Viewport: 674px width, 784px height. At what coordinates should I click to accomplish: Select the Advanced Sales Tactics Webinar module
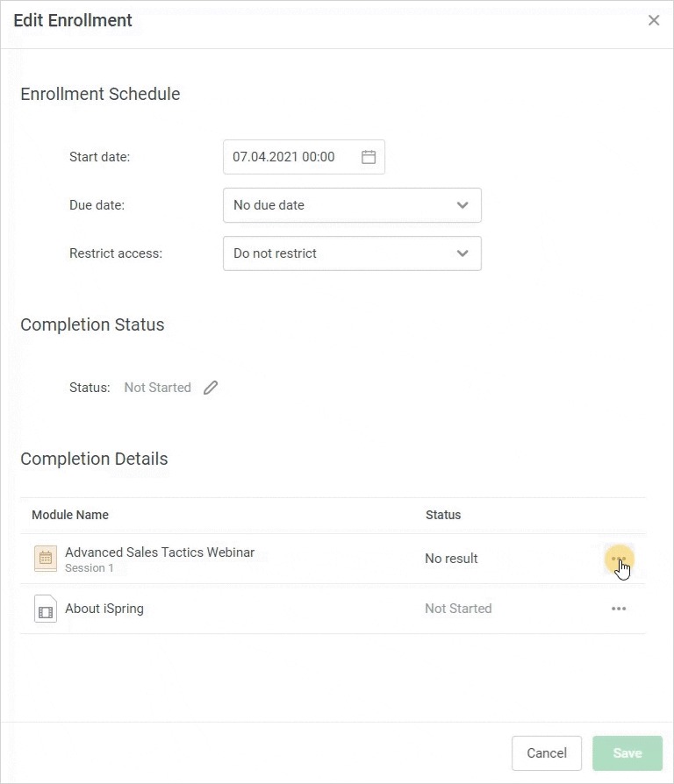(160, 552)
